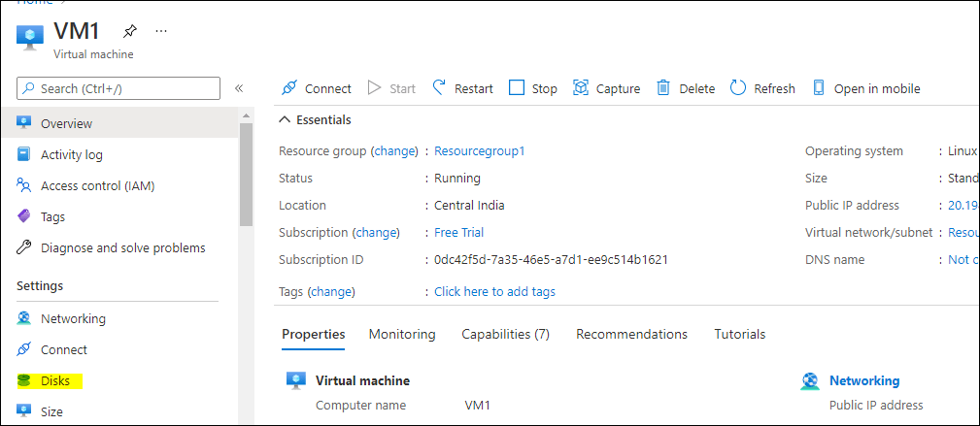This screenshot has height=426, width=980.
Task: Click the Networking globe icon in Properties
Action: click(809, 381)
